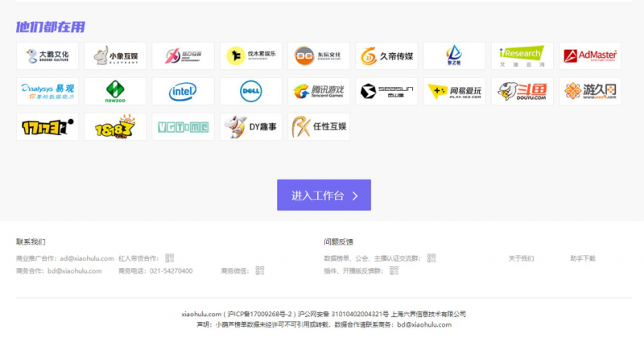The height and width of the screenshot is (342, 644).
Task: Click the 问题反馈 heading
Action: click(338, 242)
